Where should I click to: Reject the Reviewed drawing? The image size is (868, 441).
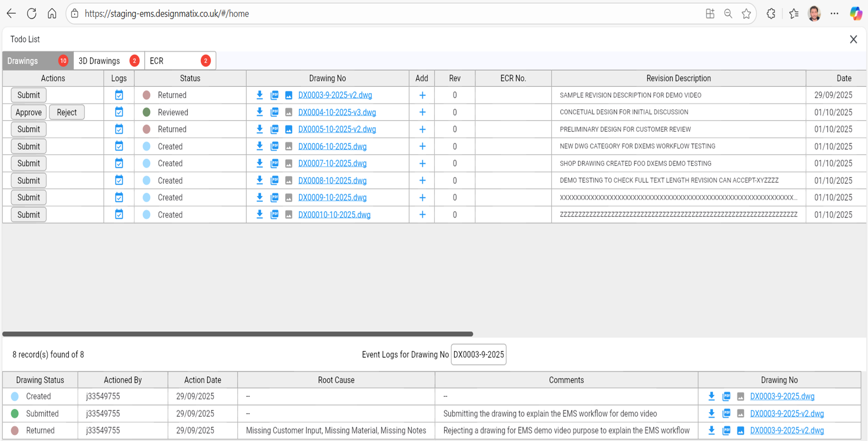click(x=66, y=112)
